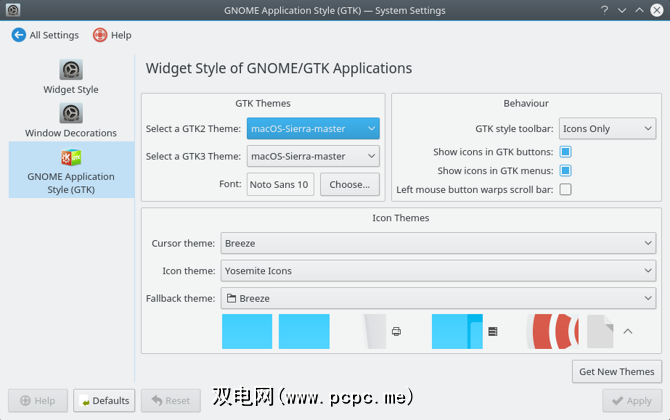Toggle Show icons in GTK buttons
Screen dimensions: 670x420
565,152
